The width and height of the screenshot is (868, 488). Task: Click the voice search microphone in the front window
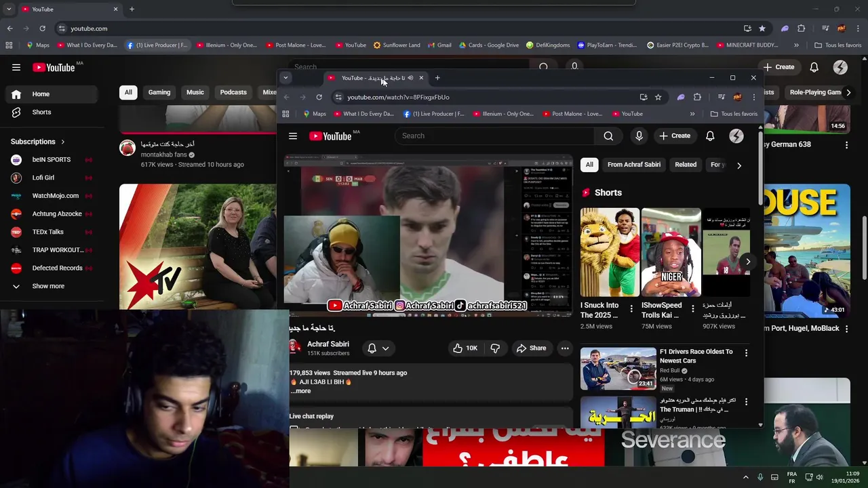(x=639, y=136)
